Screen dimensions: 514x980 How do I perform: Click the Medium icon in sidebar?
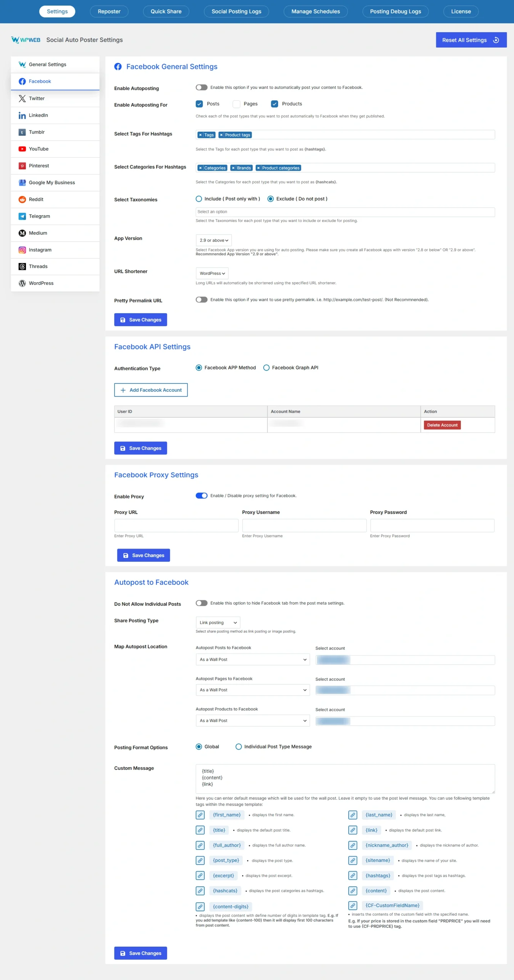coord(22,233)
